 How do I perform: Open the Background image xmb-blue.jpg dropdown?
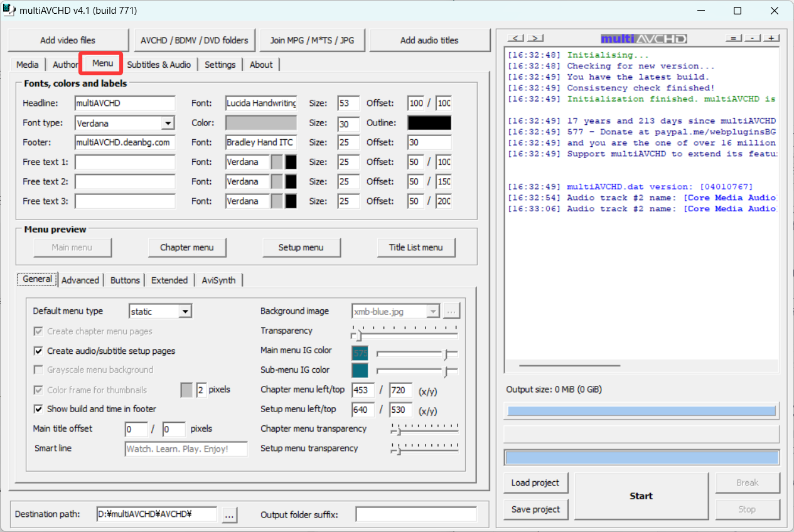point(432,311)
